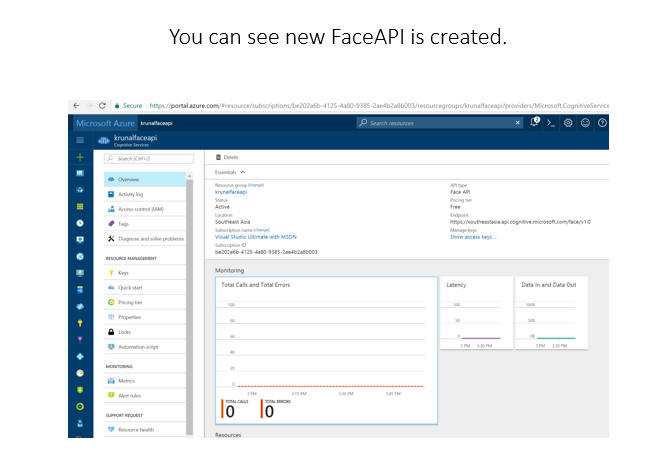Open the Keys menu item
This screenshot has height=460, width=661.
tap(123, 272)
